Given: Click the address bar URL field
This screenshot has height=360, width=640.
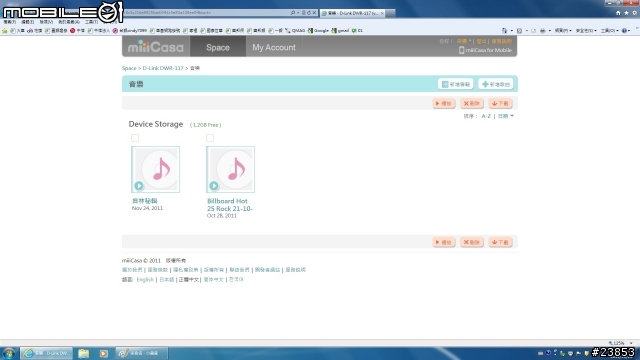Looking at the screenshot, I should 206,13.
